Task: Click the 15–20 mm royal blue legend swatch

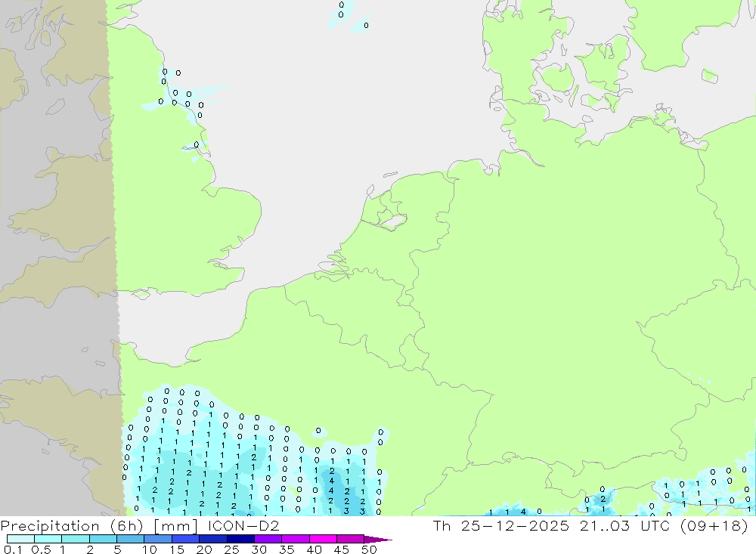Action: pos(185,539)
